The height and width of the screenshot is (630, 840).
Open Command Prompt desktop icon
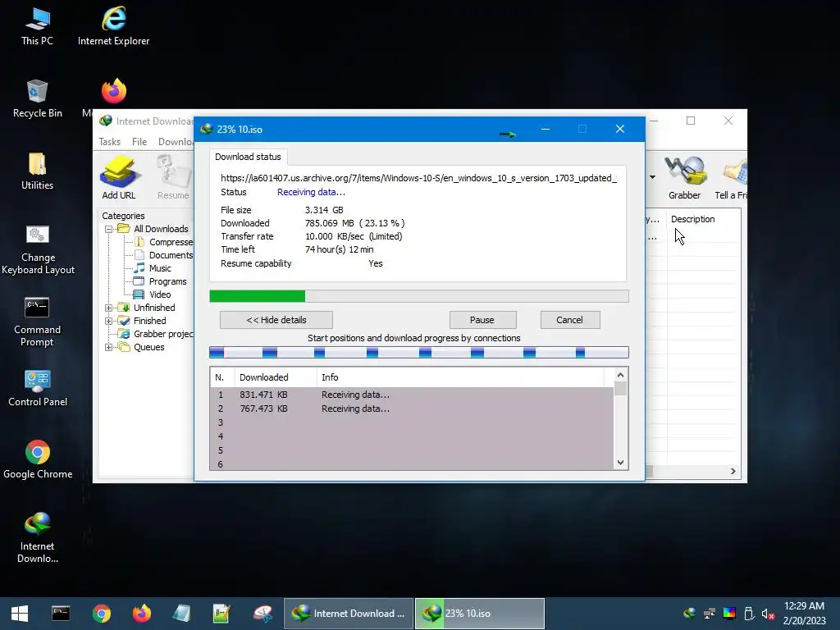(x=37, y=322)
